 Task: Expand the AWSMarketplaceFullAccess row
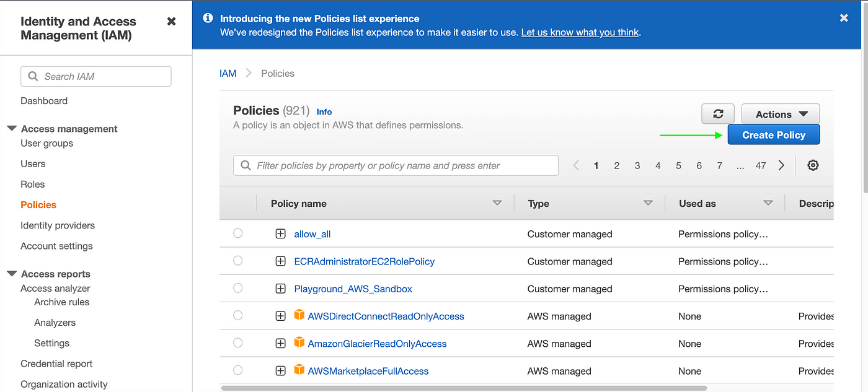pyautogui.click(x=281, y=371)
